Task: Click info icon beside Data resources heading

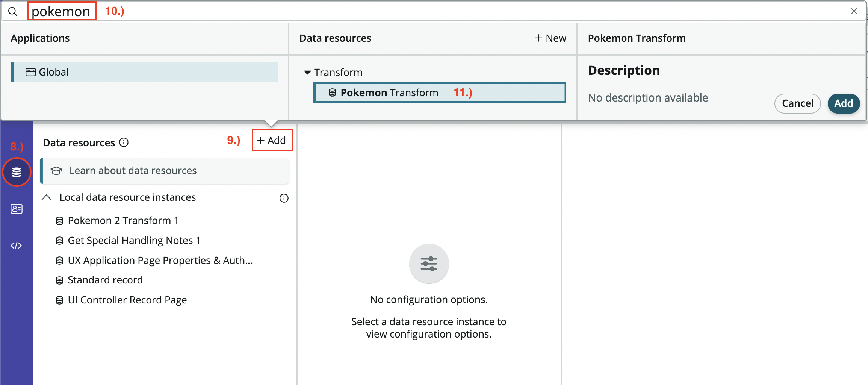Action: pyautogui.click(x=124, y=142)
